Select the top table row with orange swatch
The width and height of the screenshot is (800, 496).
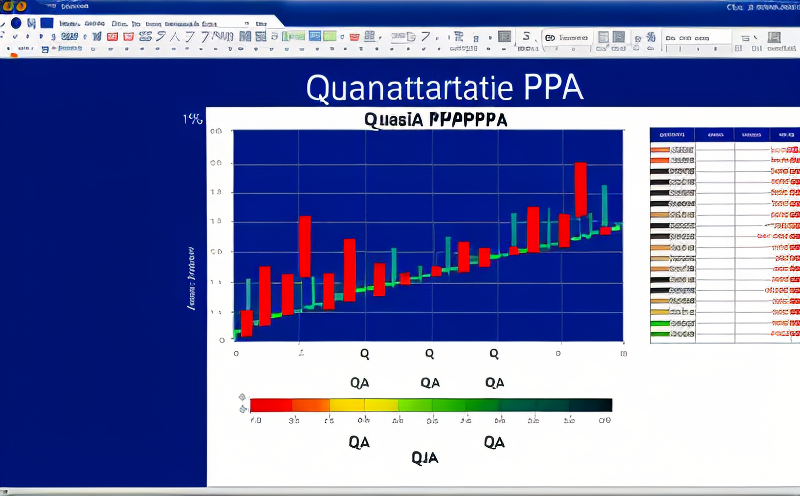pos(725,150)
